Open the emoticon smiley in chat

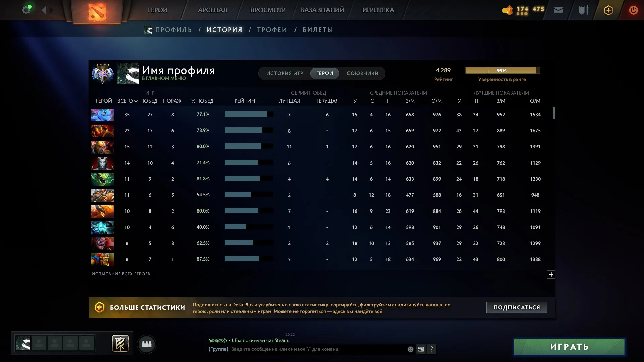click(x=410, y=349)
